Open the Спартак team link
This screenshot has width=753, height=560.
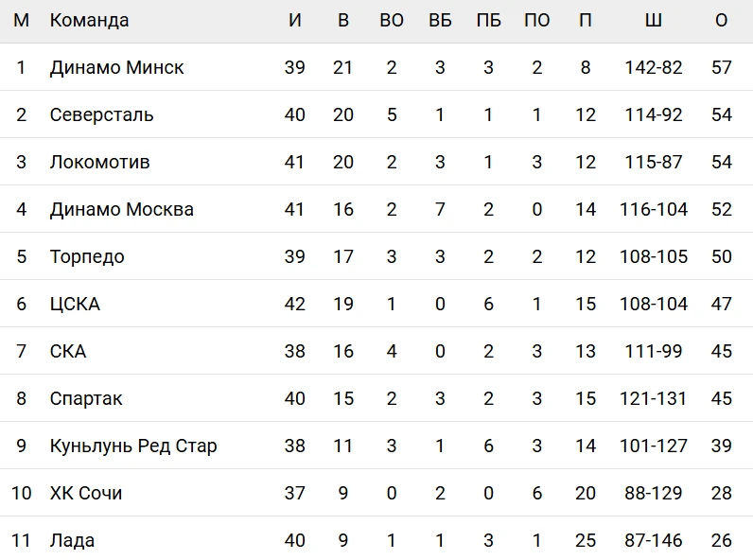pyautogui.click(x=86, y=399)
